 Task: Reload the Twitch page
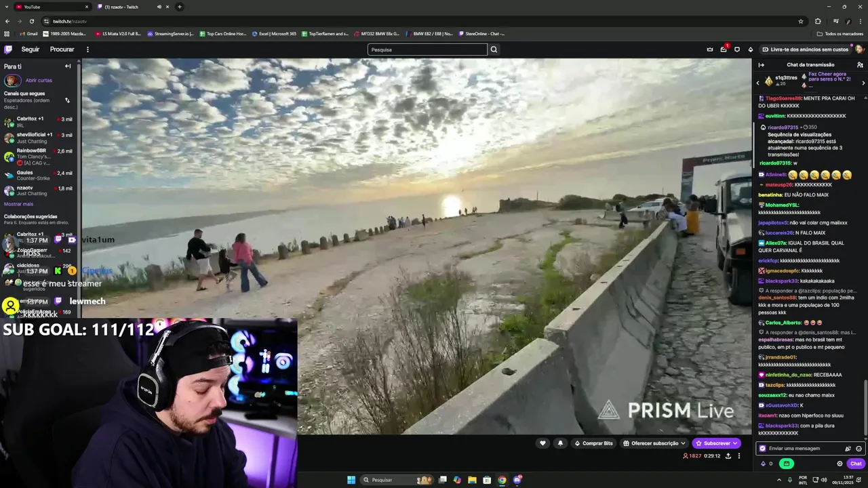pos(31,21)
